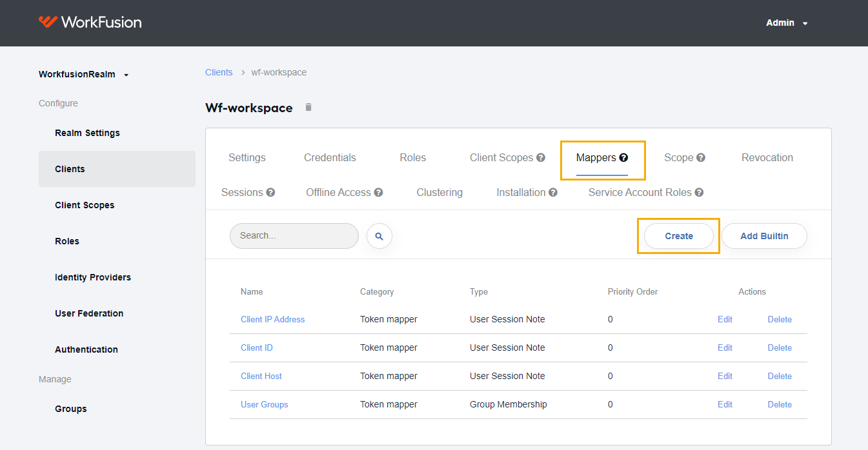Focus the mapper Search field

[x=294, y=236]
